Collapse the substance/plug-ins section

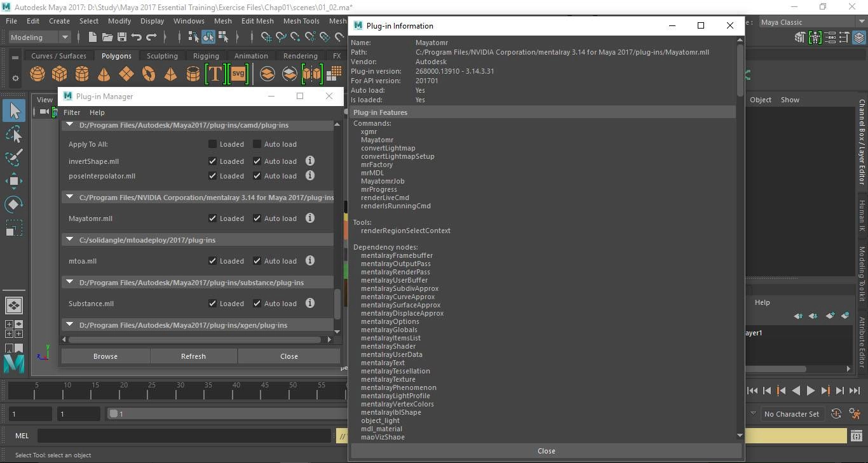point(70,283)
